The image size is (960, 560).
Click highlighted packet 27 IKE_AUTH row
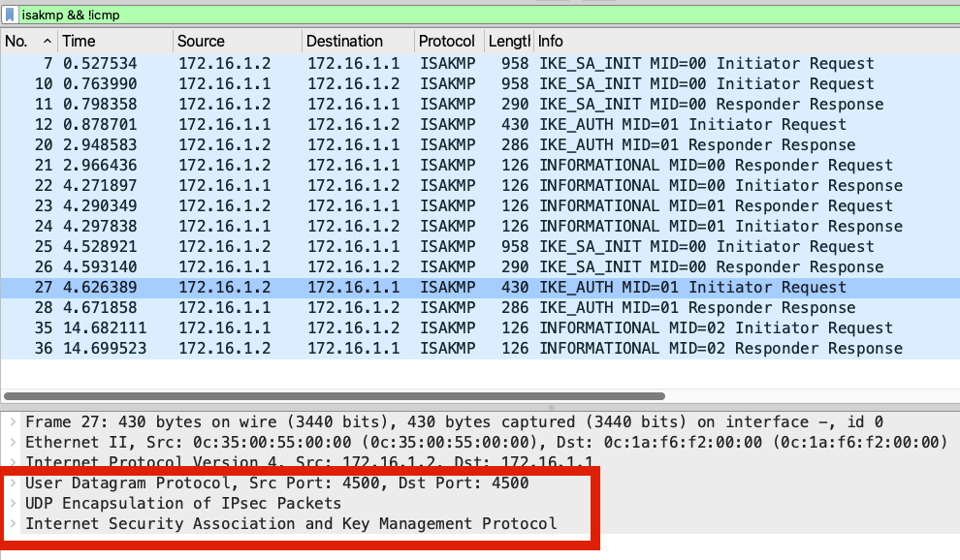(x=480, y=287)
